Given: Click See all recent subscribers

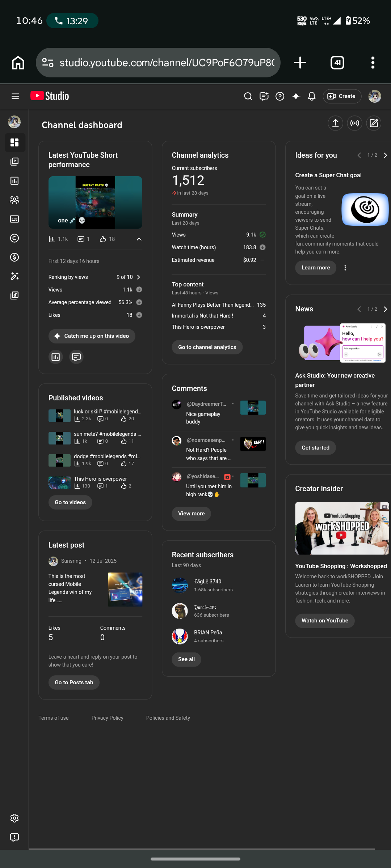Looking at the screenshot, I should pyautogui.click(x=186, y=659).
